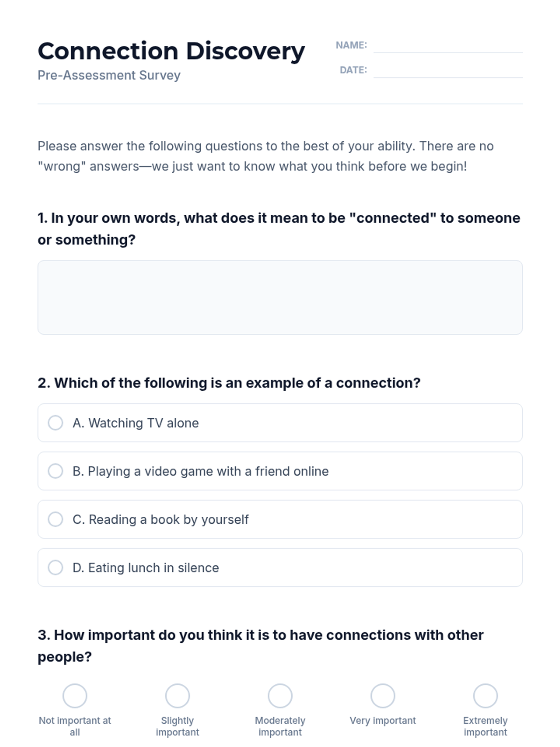The image size is (560, 747).
Task: Choose the Not important at all circle
Action: point(75,696)
